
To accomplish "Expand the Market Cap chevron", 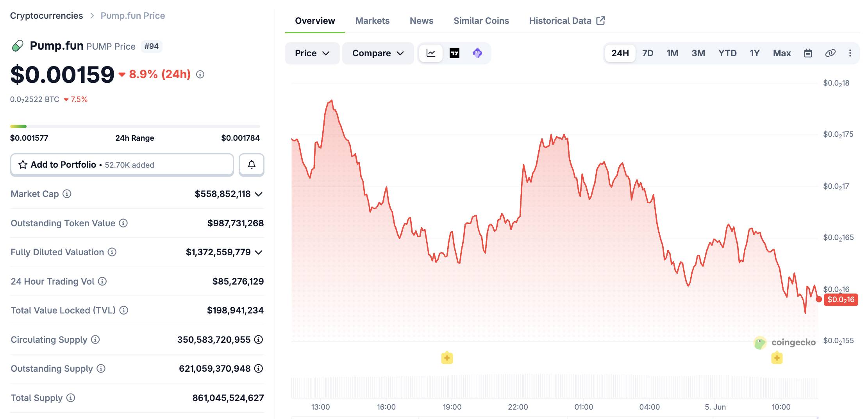I will click(x=258, y=194).
